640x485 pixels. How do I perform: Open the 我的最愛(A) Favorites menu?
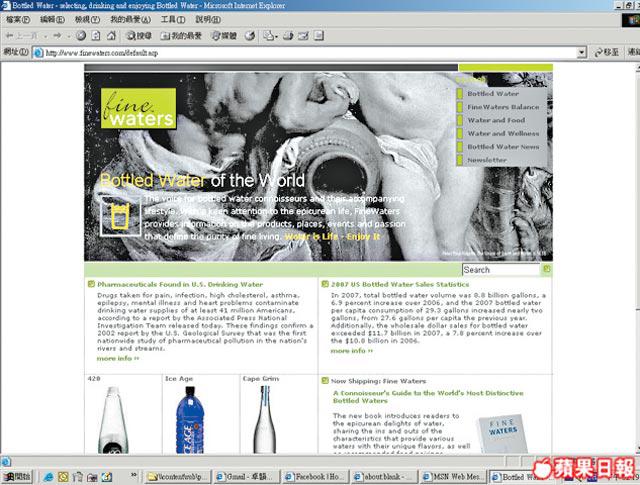[x=130, y=20]
